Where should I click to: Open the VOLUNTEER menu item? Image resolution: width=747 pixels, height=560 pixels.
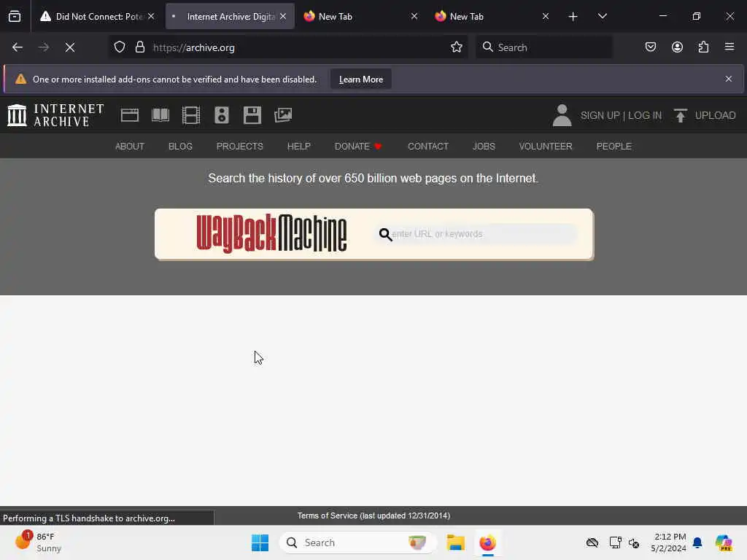coord(546,146)
